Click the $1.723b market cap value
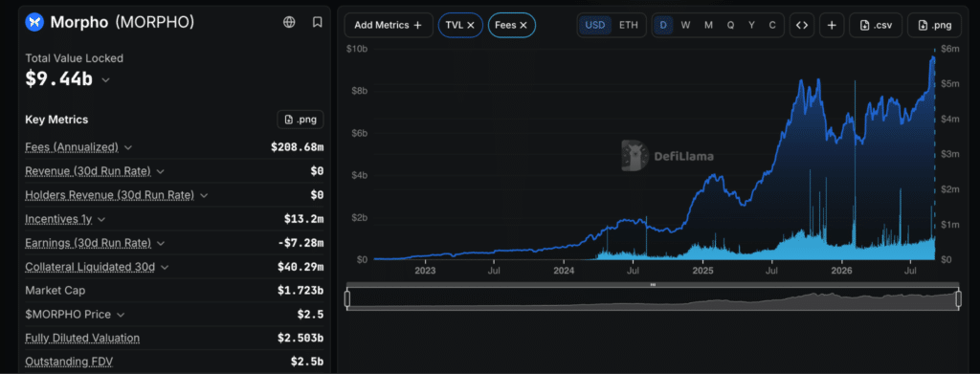Image resolution: width=980 pixels, height=374 pixels. tap(301, 291)
